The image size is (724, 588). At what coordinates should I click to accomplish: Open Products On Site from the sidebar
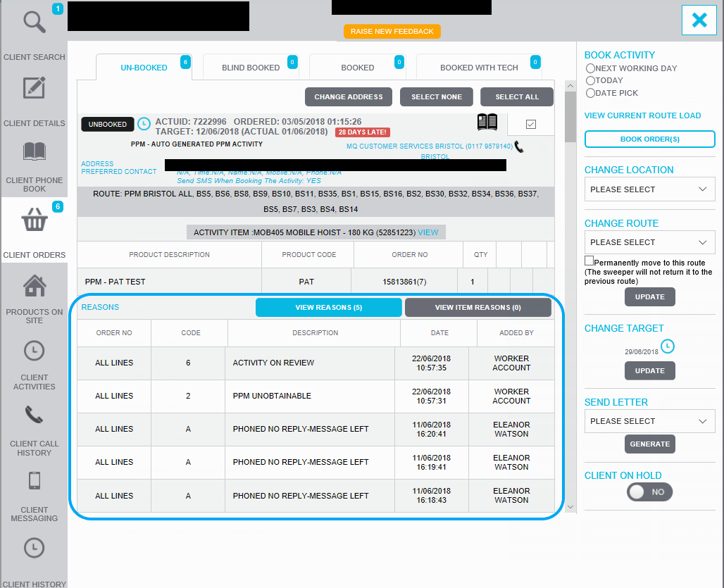click(x=33, y=284)
